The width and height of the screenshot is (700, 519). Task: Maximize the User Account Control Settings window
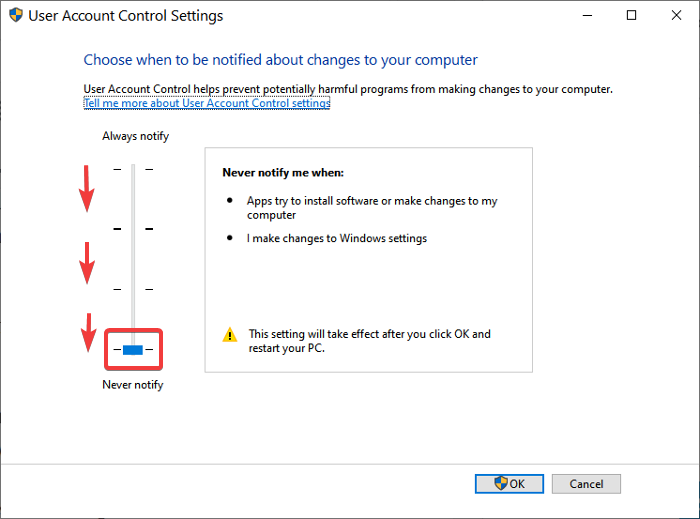(631, 16)
